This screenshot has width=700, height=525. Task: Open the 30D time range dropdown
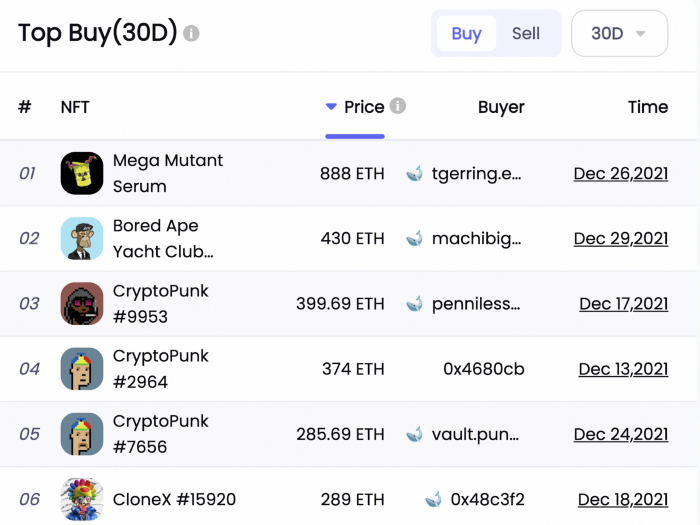tap(619, 33)
